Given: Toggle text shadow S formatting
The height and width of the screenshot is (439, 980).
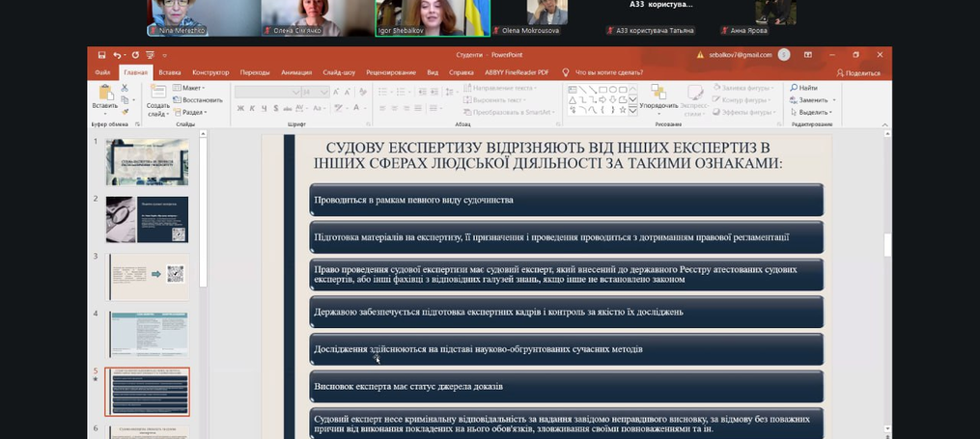Looking at the screenshot, I should pyautogui.click(x=275, y=109).
